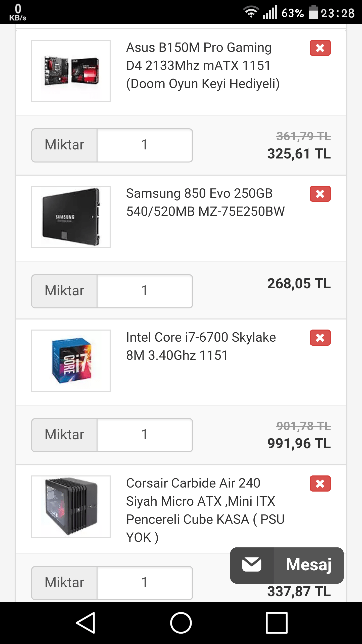Image resolution: width=362 pixels, height=644 pixels.
Task: Remove Asus B150M Pro Gaming from cart
Action: (x=320, y=48)
